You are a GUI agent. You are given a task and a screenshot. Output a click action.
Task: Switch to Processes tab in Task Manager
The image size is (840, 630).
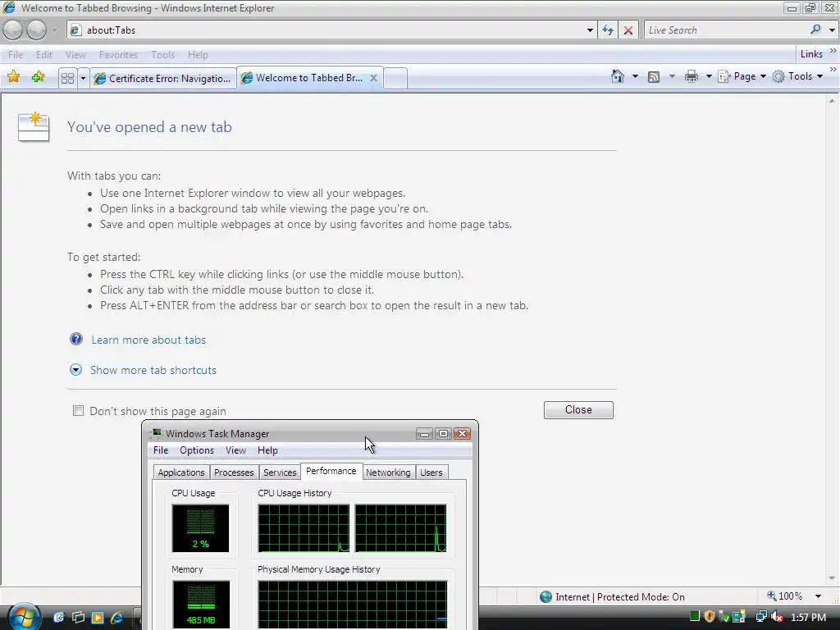pos(234,472)
